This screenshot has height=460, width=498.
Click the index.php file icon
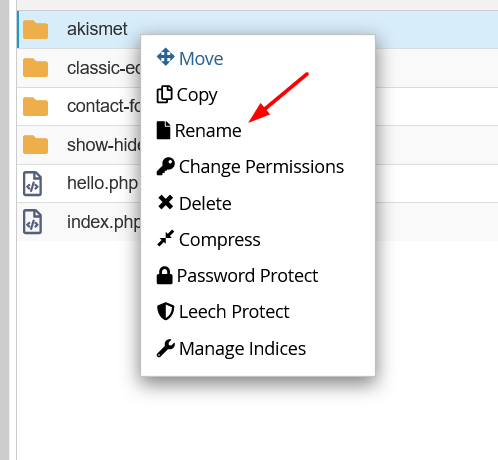pyautogui.click(x=33, y=222)
